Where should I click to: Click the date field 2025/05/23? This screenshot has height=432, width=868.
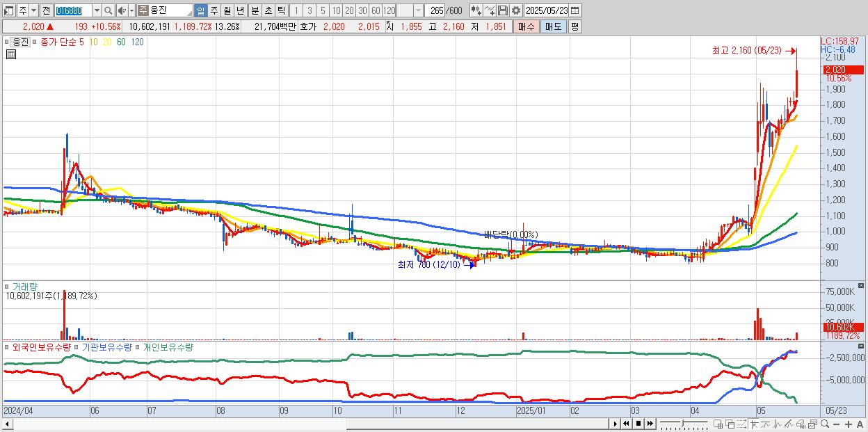[x=547, y=10]
